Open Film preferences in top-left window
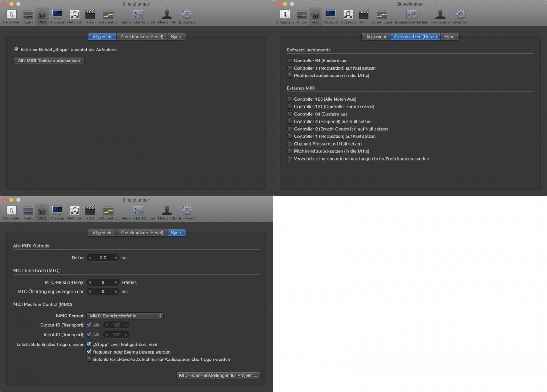This screenshot has height=392, width=547. click(90, 16)
